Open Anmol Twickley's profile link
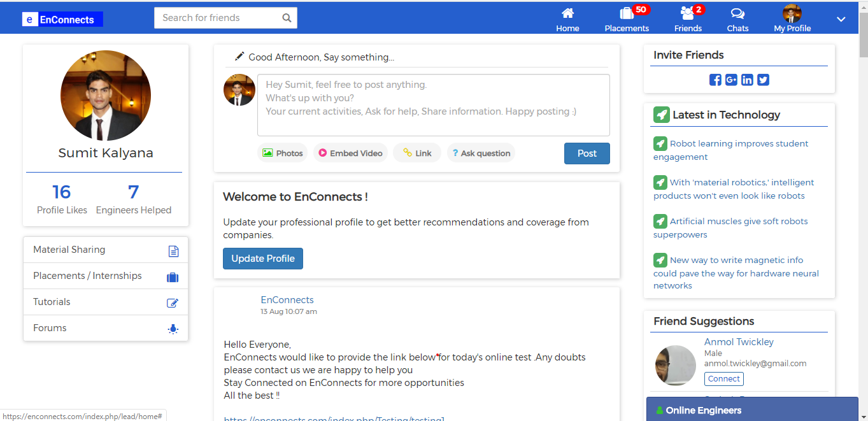 [x=739, y=342]
